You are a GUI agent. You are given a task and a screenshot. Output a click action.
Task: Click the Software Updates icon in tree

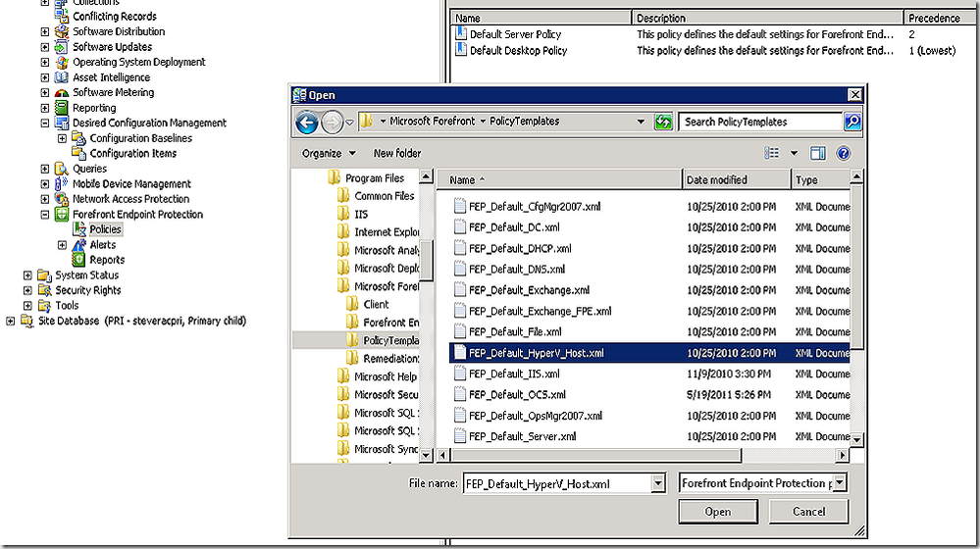[61, 47]
